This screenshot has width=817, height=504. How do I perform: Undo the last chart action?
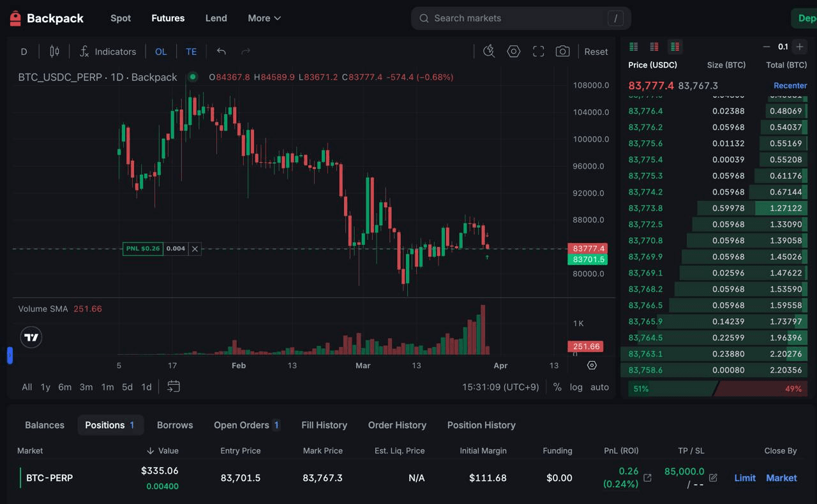(x=221, y=52)
